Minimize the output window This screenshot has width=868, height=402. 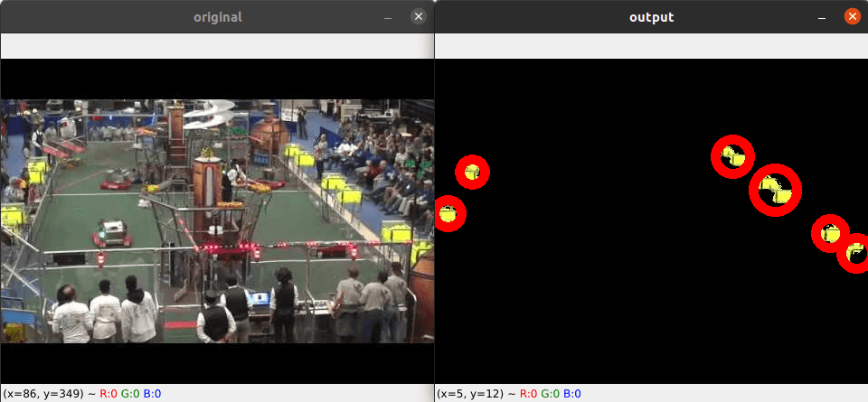822,17
